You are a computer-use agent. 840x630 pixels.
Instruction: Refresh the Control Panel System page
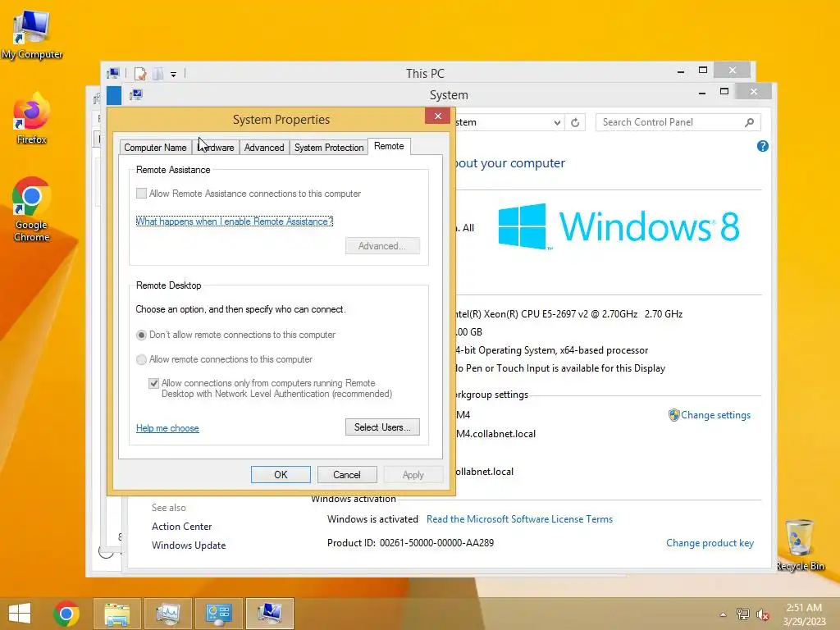[x=575, y=123]
